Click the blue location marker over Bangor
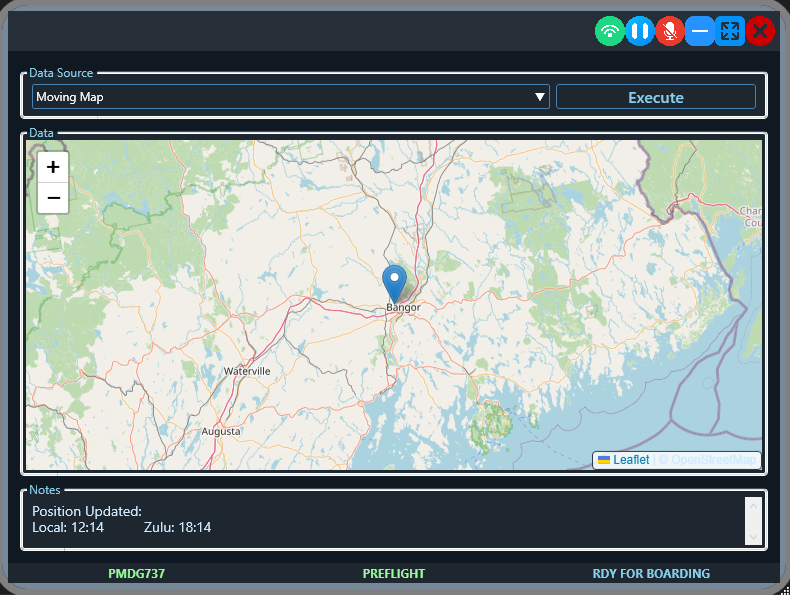 click(395, 280)
